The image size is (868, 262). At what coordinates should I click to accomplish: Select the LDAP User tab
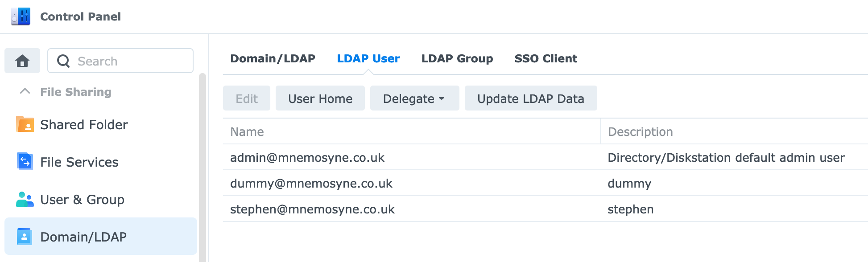[368, 58]
